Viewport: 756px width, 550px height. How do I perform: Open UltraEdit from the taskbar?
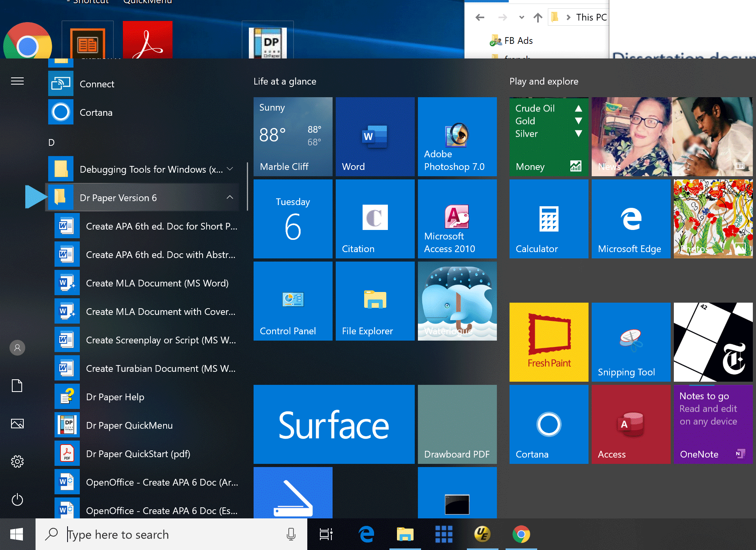click(x=482, y=534)
